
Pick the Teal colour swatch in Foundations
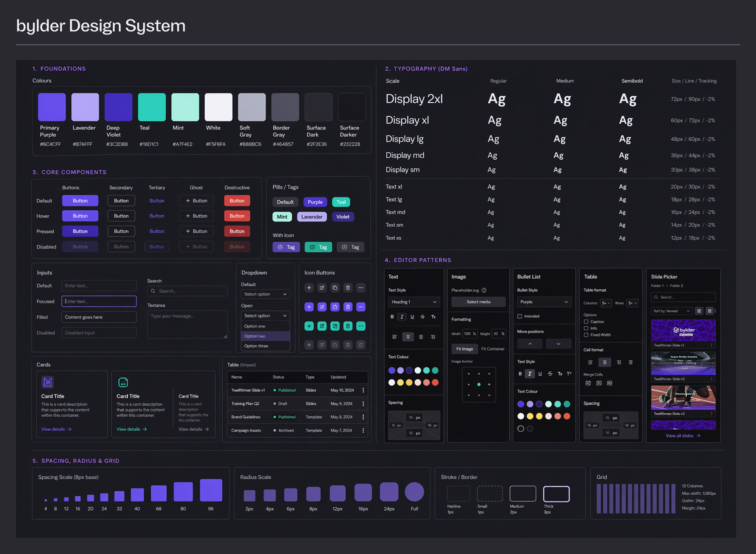(152, 107)
